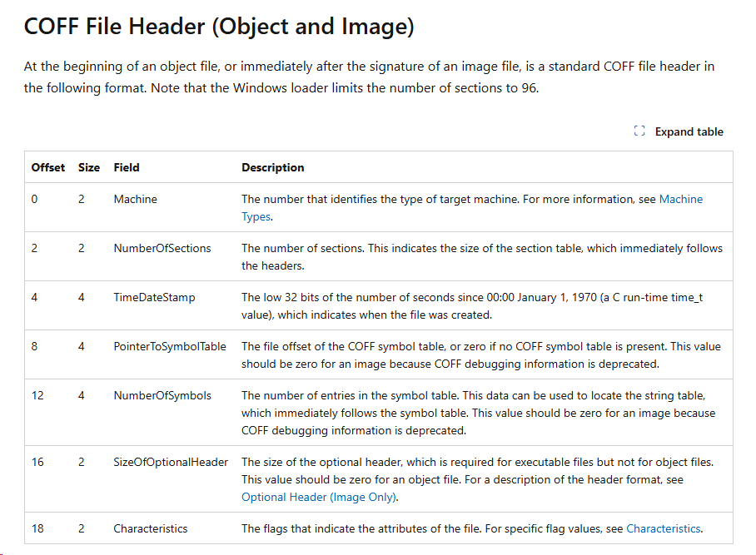This screenshot has width=756, height=555.
Task: Select the Size column header
Action: click(89, 167)
